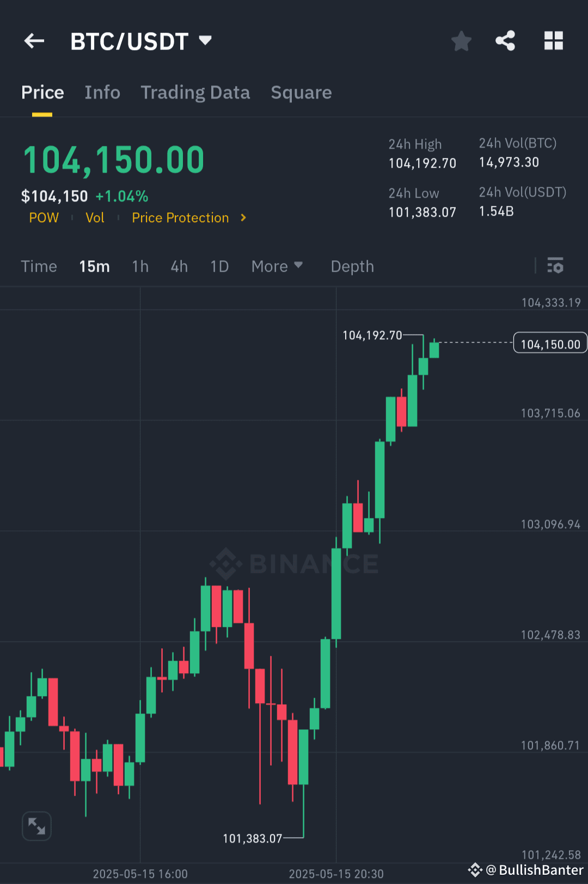Toggle the POW indicator
This screenshot has width=588, height=884.
click(44, 218)
